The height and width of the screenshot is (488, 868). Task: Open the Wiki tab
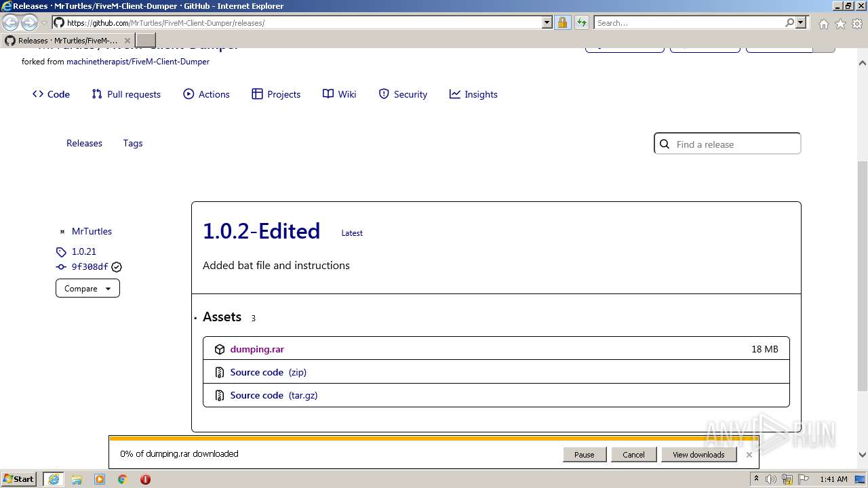339,94
